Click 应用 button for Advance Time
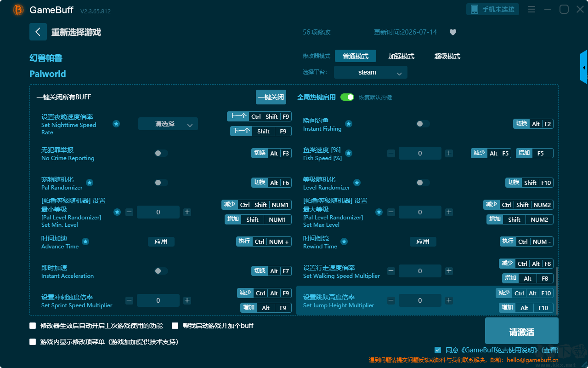588x368 pixels. [x=161, y=241]
